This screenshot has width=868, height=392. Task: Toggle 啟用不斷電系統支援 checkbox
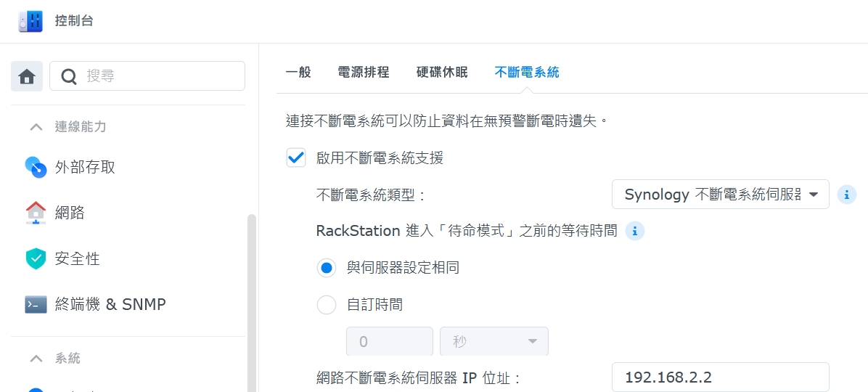click(296, 158)
